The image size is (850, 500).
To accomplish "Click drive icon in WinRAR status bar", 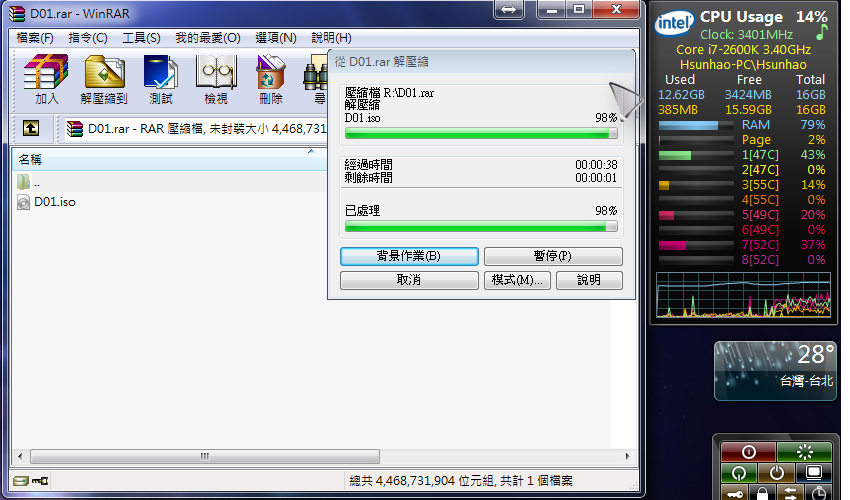I will 20,481.
